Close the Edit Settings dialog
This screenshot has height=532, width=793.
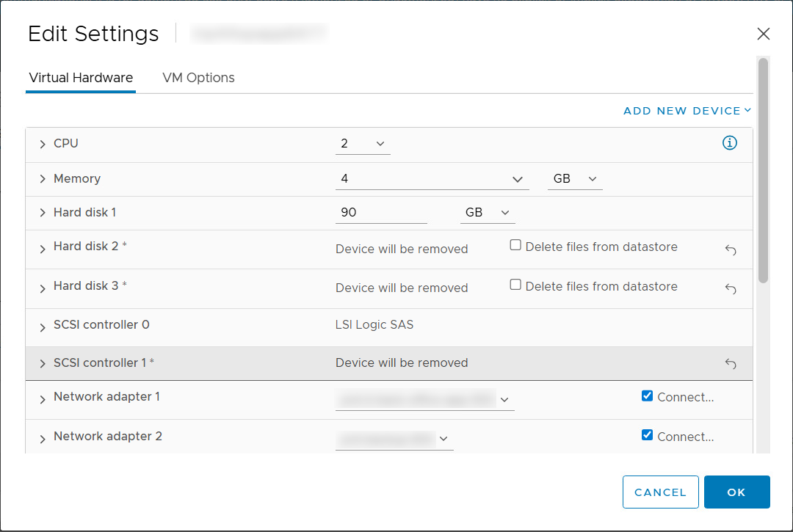pyautogui.click(x=763, y=34)
